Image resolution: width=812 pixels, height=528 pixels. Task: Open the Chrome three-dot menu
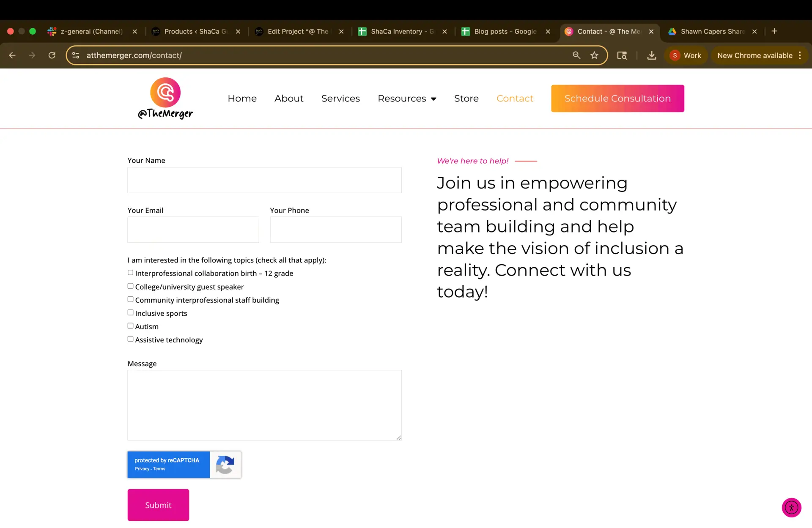pyautogui.click(x=800, y=55)
